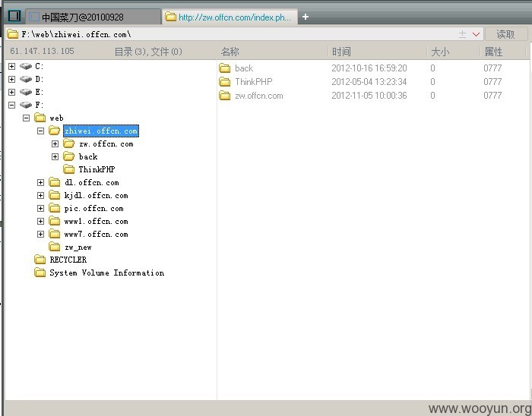Screen dimensions: 532x416
Task: Click the ± icon in the path bar
Action: 462,34
